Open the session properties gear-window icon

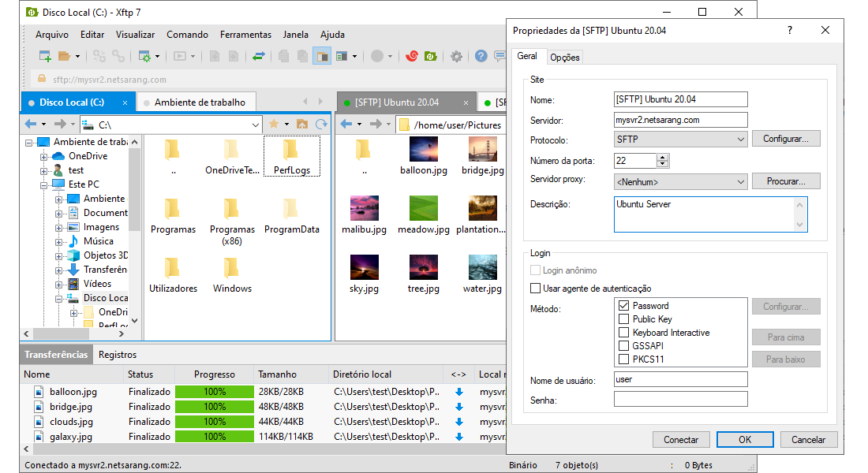tap(144, 56)
